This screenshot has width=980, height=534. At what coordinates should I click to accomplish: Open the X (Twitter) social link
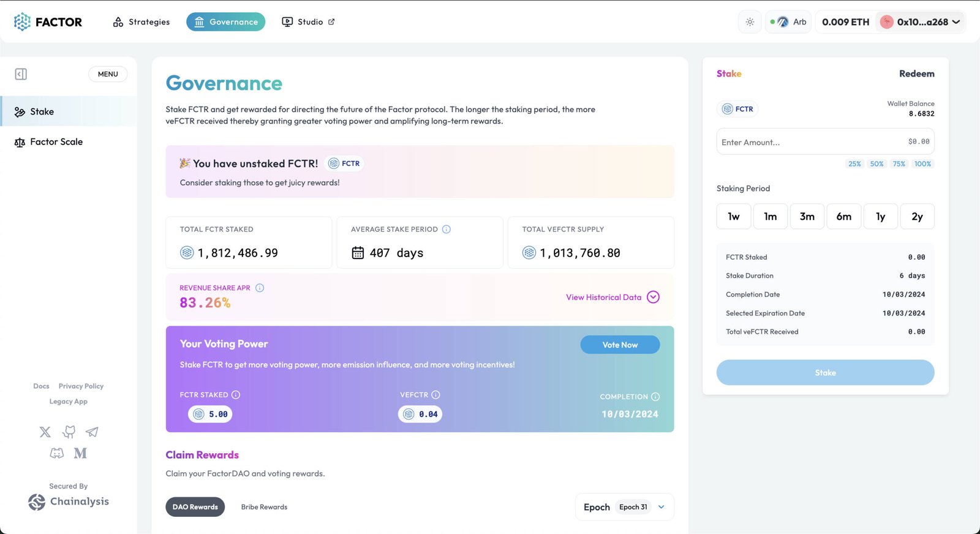pyautogui.click(x=45, y=432)
